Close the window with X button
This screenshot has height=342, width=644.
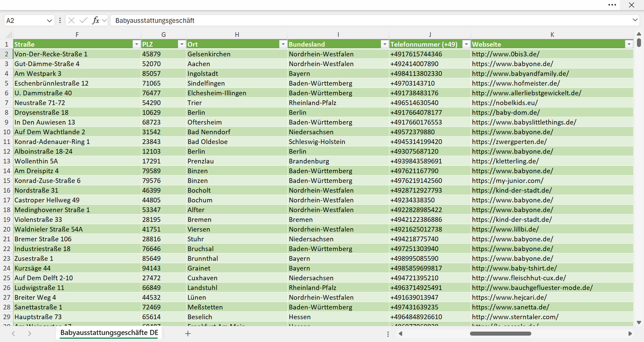point(631,5)
